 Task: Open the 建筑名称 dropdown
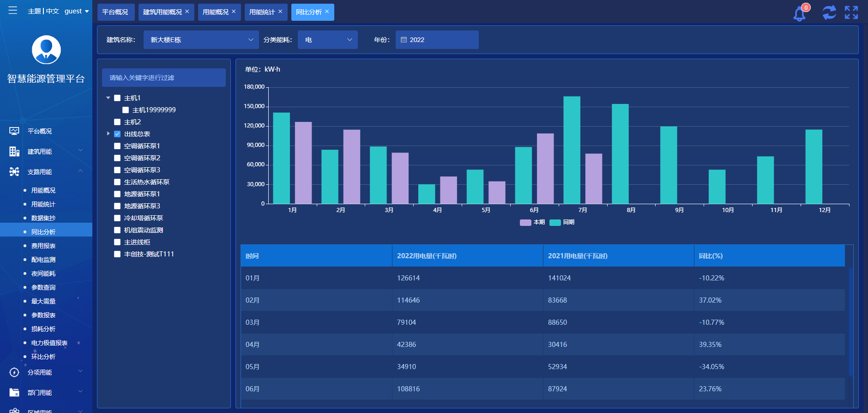pos(201,40)
